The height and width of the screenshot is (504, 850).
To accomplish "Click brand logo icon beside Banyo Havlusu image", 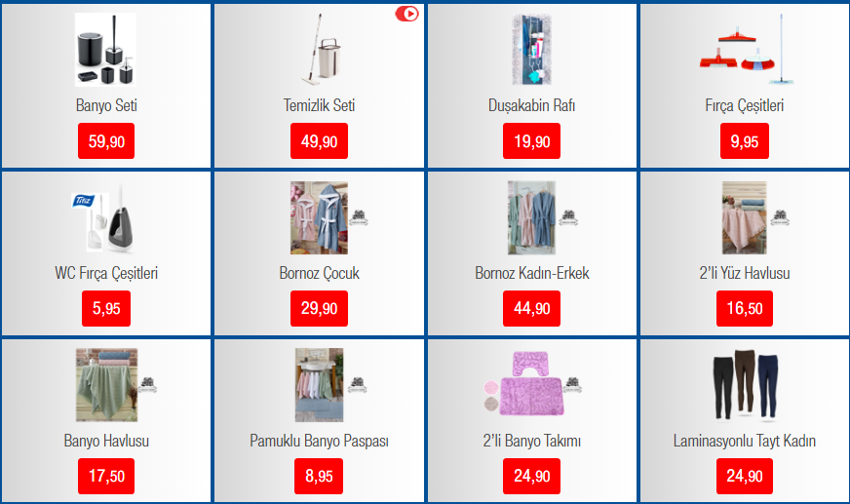I will coord(147,385).
